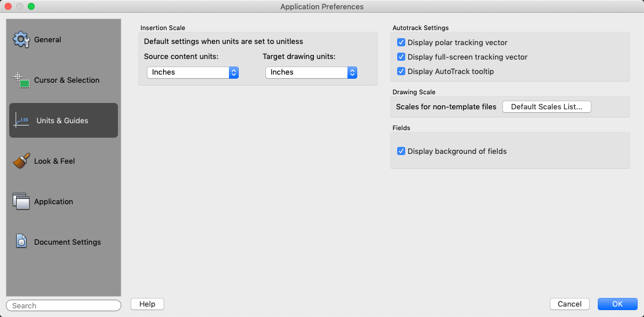Open Look & Feel paintbrush icon

[x=21, y=161]
